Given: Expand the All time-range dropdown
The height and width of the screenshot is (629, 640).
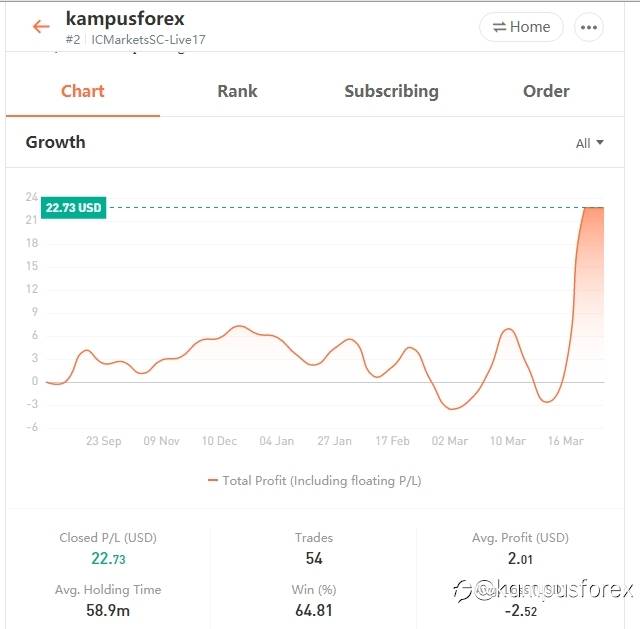Looking at the screenshot, I should pyautogui.click(x=590, y=143).
